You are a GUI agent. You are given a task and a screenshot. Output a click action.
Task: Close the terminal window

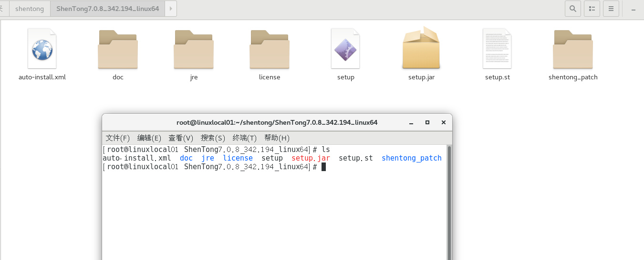coord(443,123)
